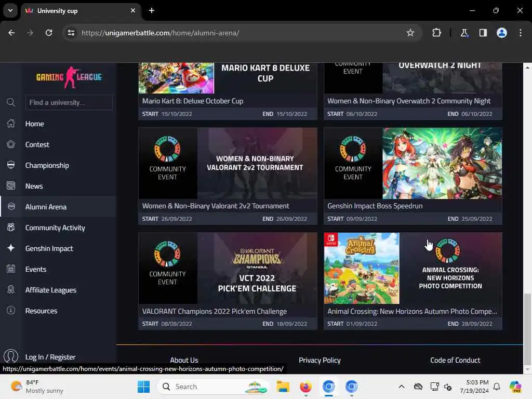Screen dimensions: 532x399
Task: Open News menu item
Action: [34, 186]
